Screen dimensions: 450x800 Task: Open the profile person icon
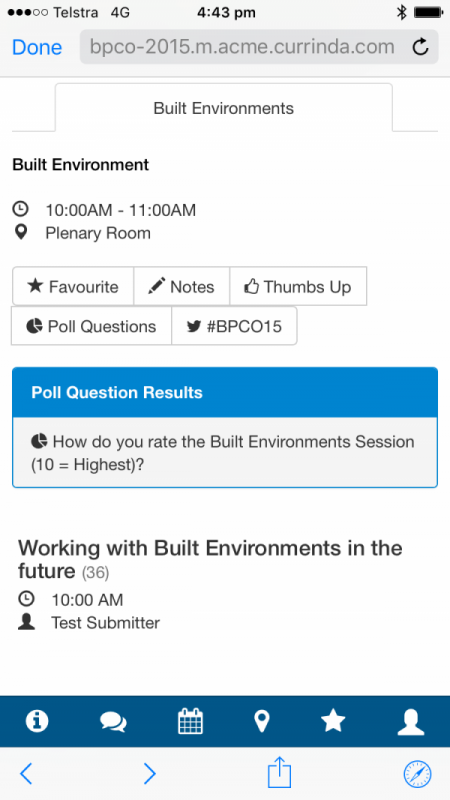point(411,722)
